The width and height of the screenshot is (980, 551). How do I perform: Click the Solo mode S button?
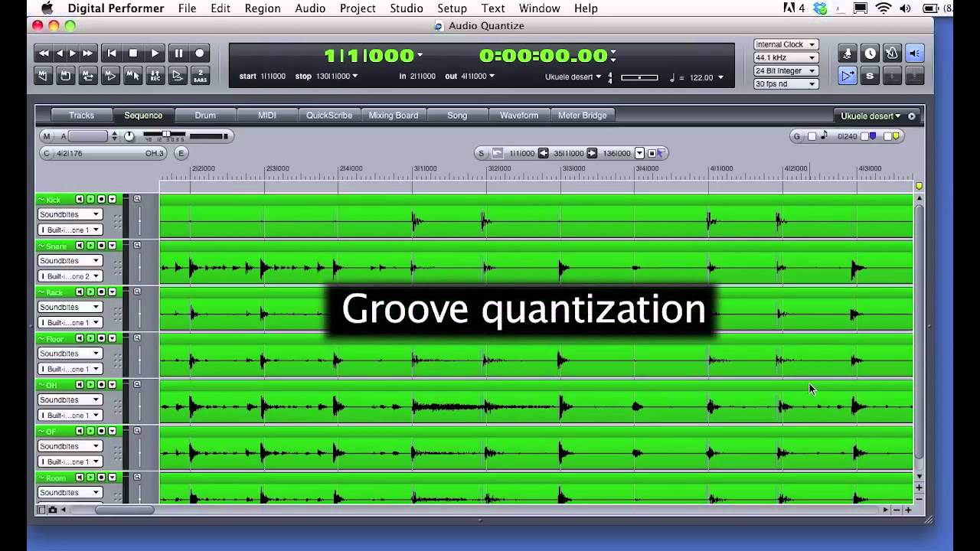[870, 76]
